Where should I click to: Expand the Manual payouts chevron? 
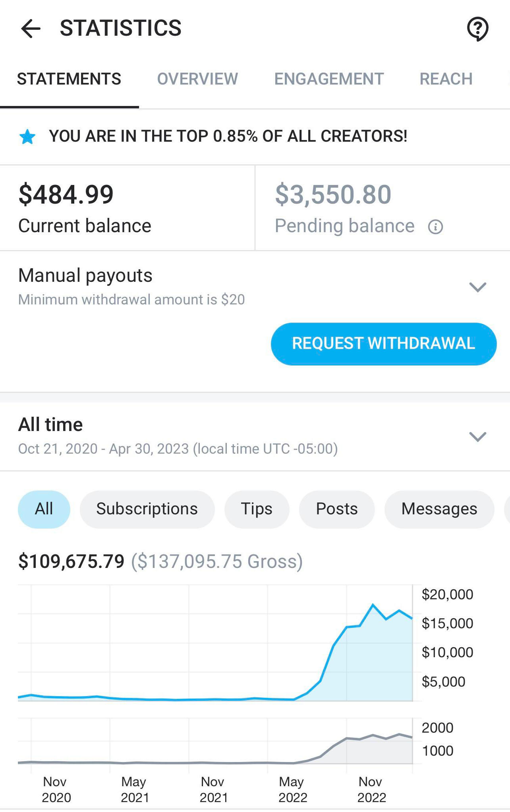click(477, 287)
